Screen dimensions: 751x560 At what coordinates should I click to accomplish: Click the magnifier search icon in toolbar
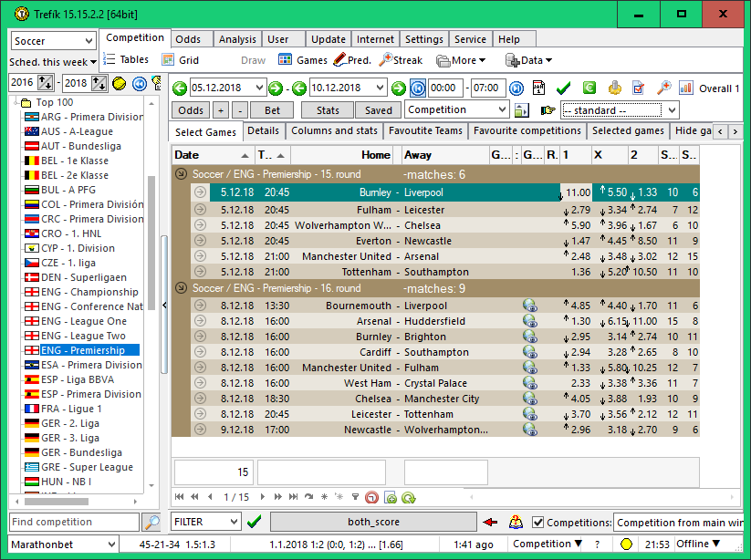pos(663,88)
